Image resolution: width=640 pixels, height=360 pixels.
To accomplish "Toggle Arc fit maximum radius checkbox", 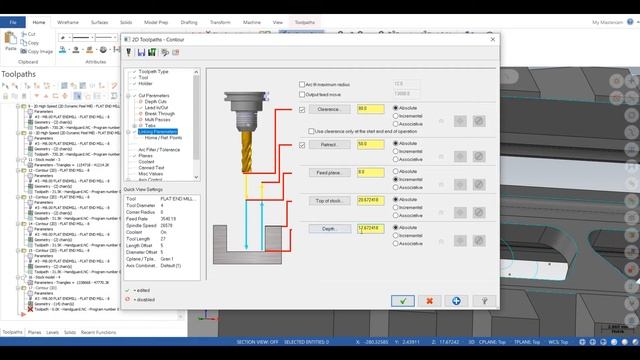I will coord(302,84).
